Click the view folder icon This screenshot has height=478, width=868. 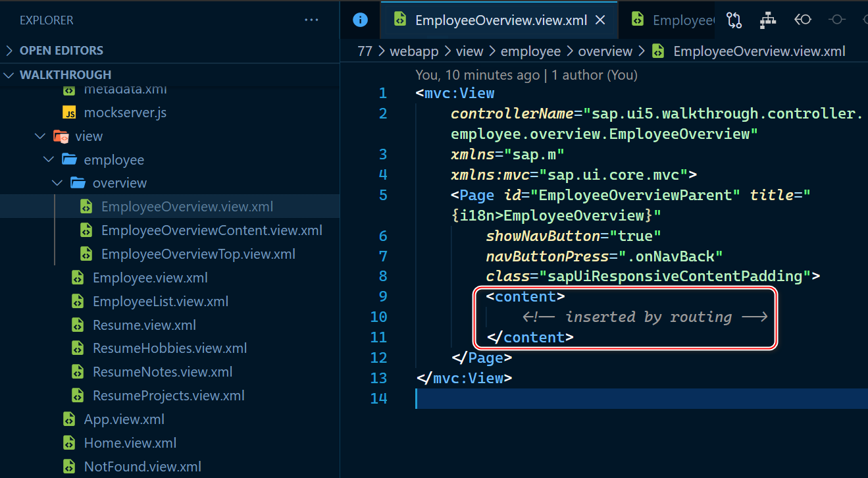(x=61, y=136)
